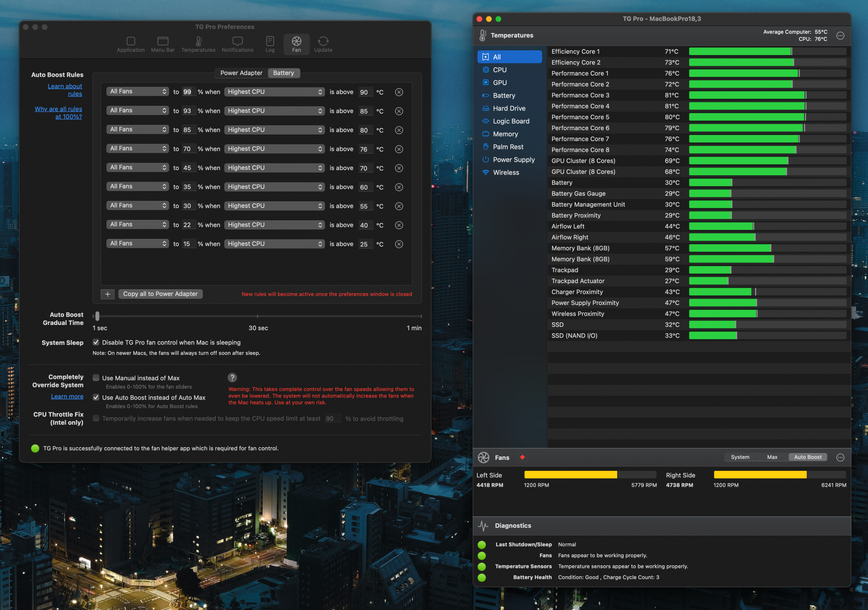Select GPU in the sensor sidebar

(x=500, y=82)
